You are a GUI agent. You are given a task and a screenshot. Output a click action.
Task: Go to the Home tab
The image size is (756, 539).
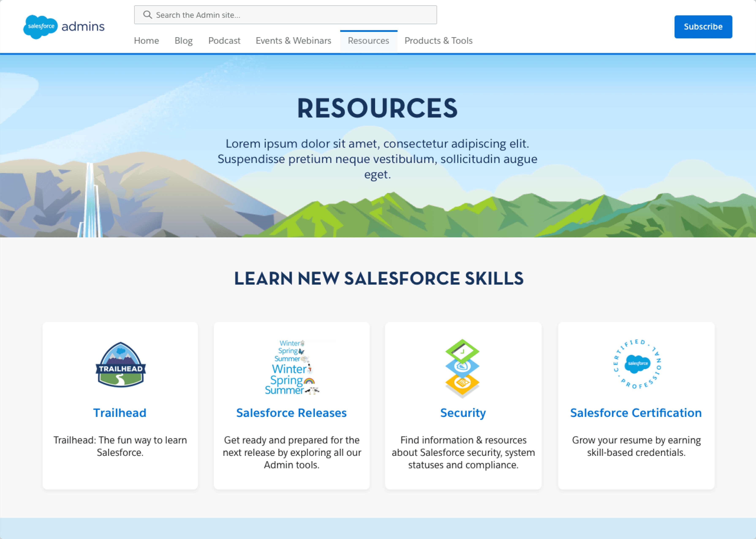(146, 41)
